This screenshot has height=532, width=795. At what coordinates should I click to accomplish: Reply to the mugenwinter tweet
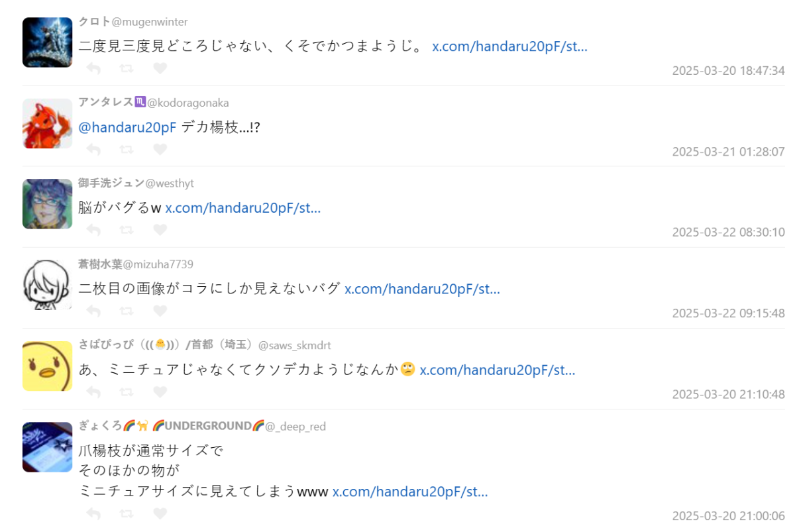tap(93, 68)
